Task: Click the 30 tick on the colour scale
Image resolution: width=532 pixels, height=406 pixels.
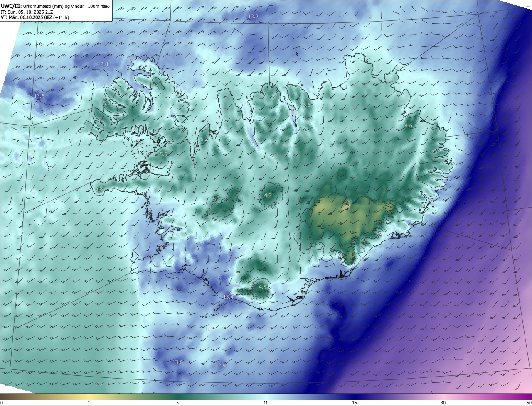Action: [x=443, y=403]
